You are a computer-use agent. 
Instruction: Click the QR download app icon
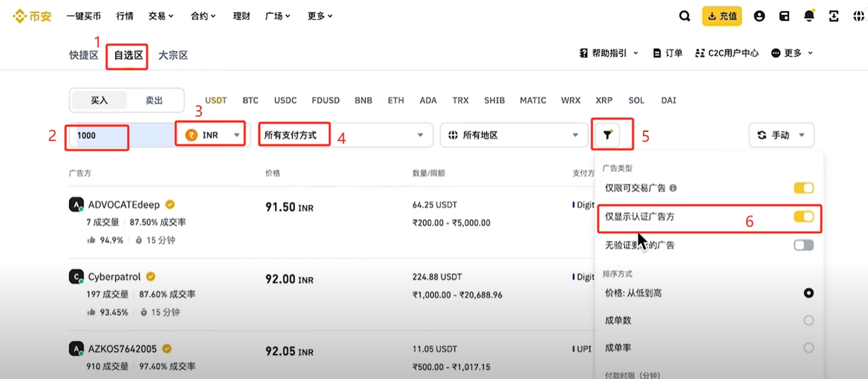pyautogui.click(x=834, y=16)
